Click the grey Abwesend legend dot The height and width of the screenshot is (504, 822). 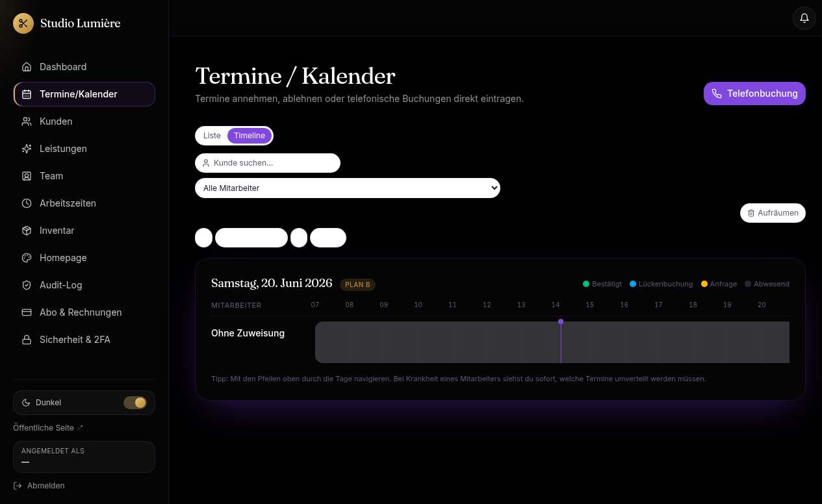[x=748, y=284]
